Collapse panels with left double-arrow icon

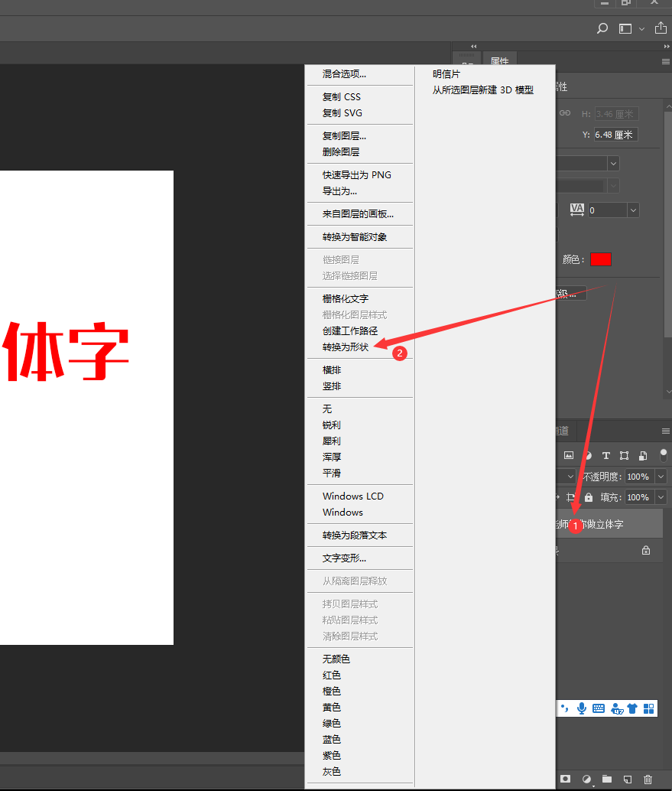click(473, 46)
